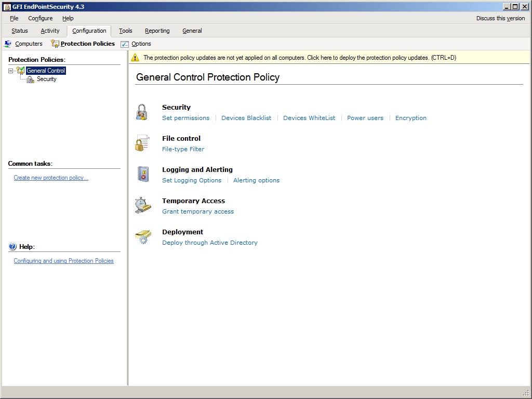Click the Options checkmark icon
Image resolution: width=532 pixels, height=399 pixels.
125,44
